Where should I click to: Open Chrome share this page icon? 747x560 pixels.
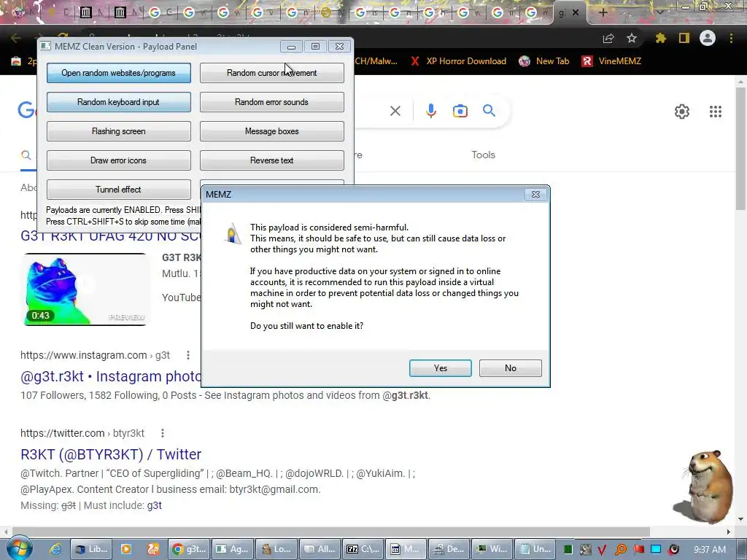coord(608,38)
